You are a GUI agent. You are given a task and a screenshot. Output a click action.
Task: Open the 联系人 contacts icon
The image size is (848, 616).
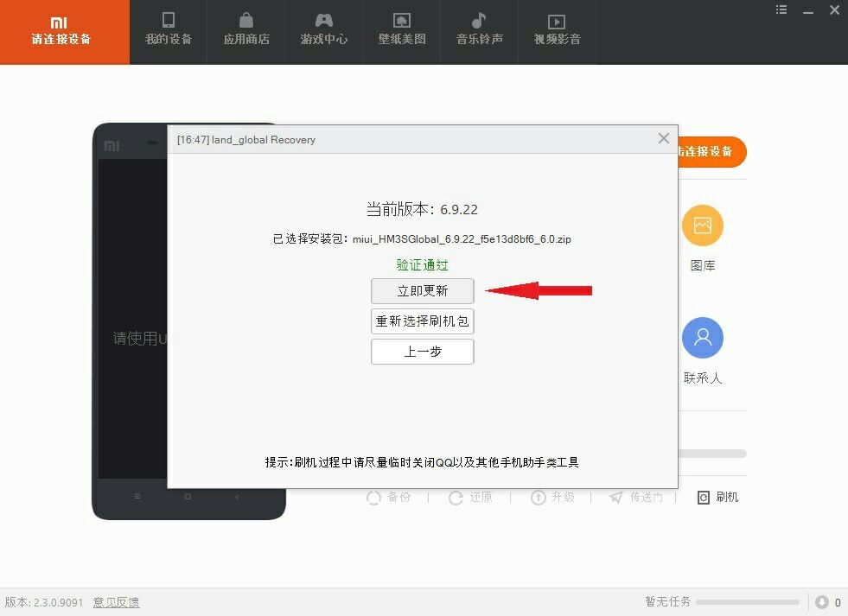703,338
